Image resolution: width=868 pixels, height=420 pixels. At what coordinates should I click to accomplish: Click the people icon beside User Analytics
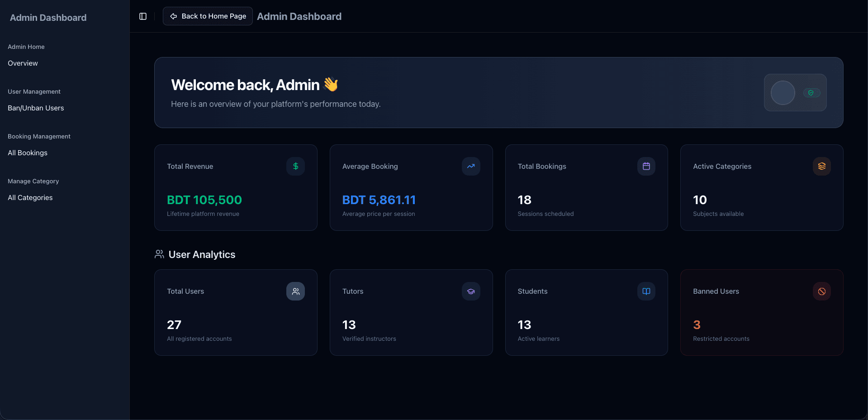159,254
